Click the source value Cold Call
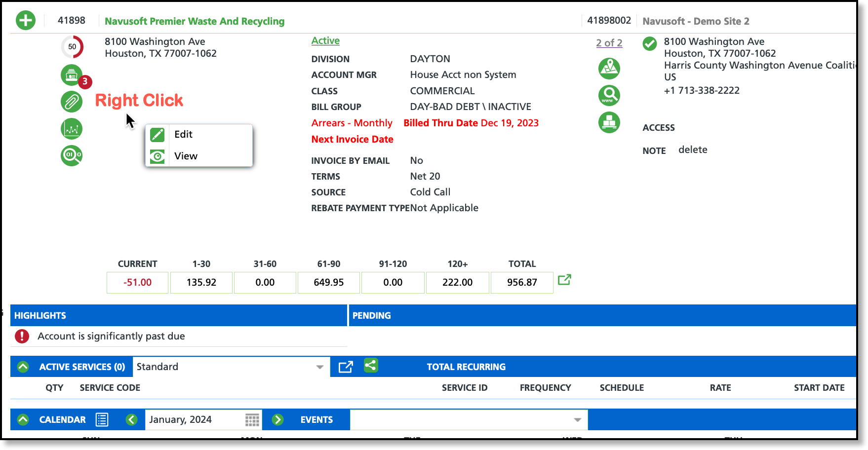 430,192
